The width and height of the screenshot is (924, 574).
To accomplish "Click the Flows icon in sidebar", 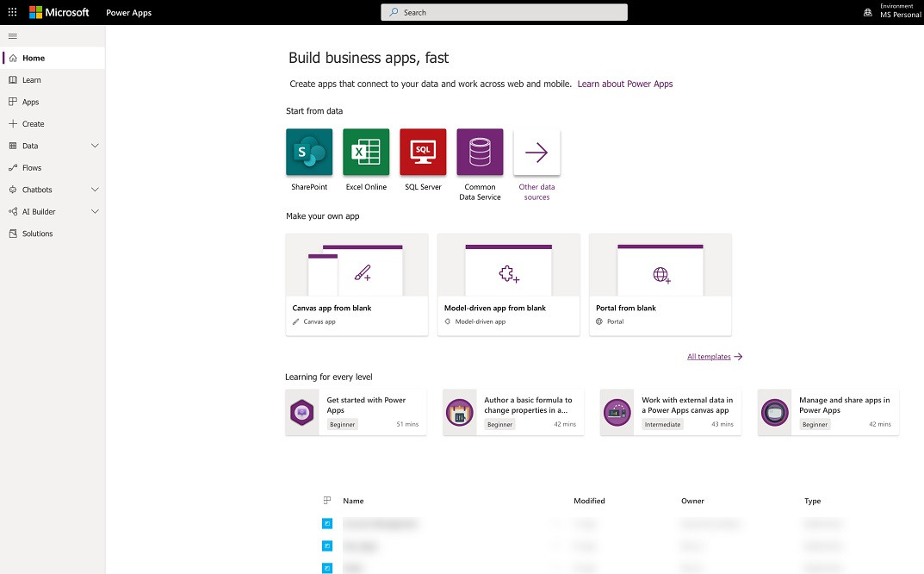I will click(13, 167).
